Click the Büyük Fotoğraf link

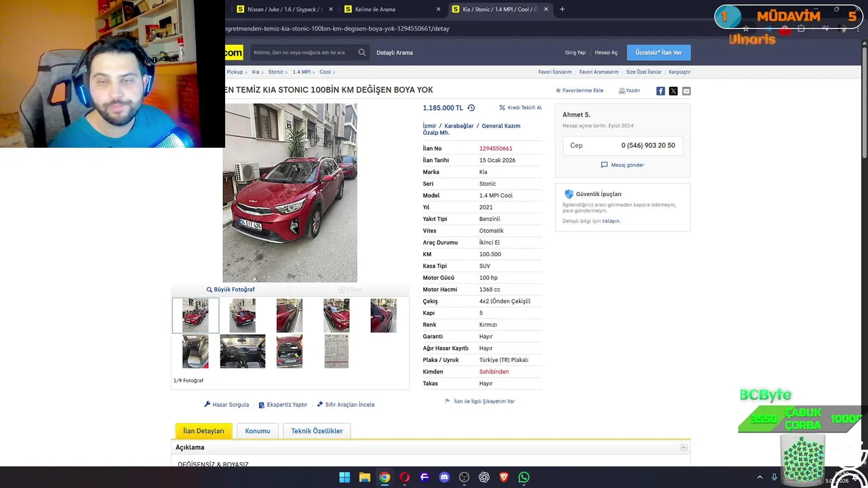[231, 289]
